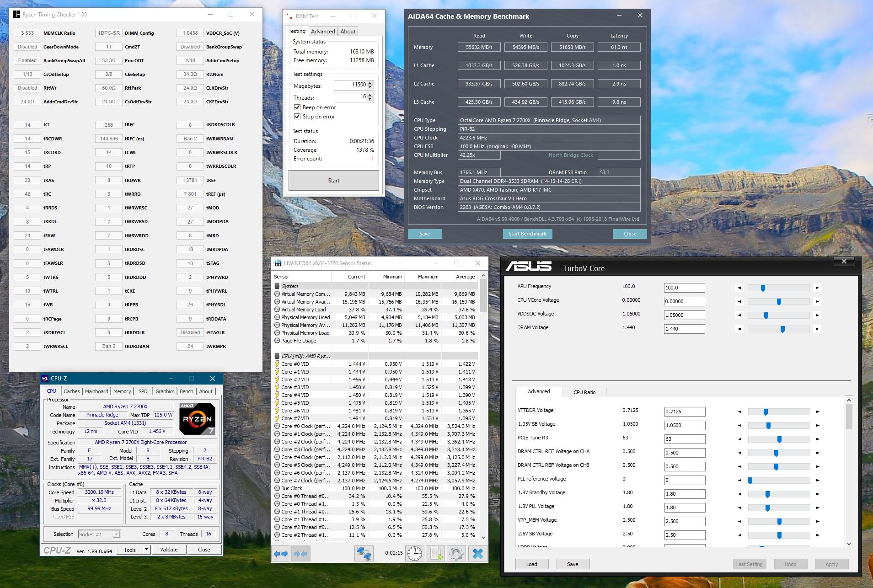Click Ryzen logo badge in CPU-Z
Screen dimensions: 873x588
(x=197, y=418)
